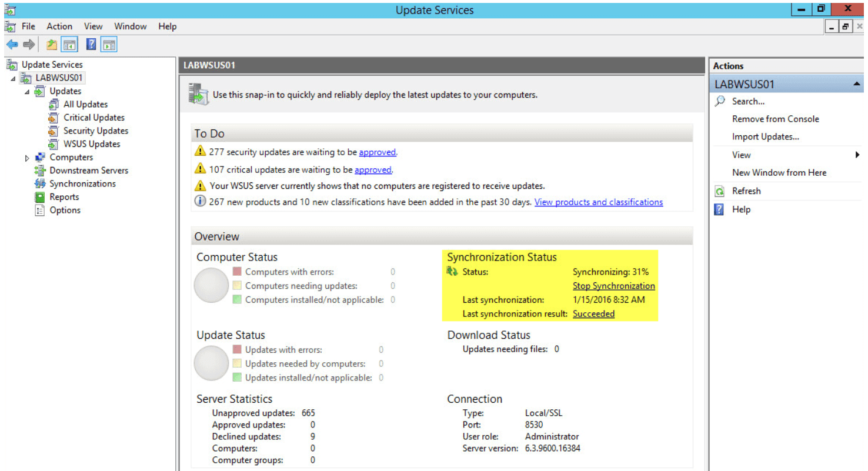Toggle Show/Hide Action Pane toolbar icon
868x471 pixels.
pos(109,44)
